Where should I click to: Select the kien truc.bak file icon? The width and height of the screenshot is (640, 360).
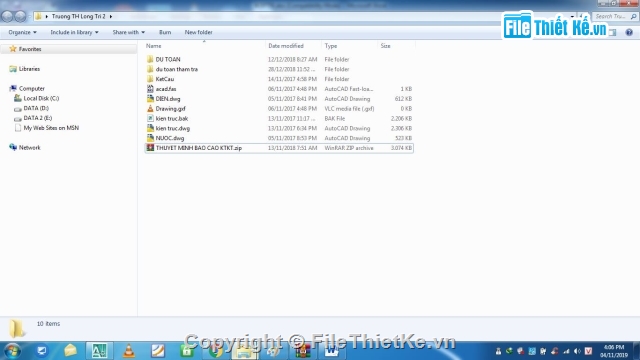pos(150,118)
